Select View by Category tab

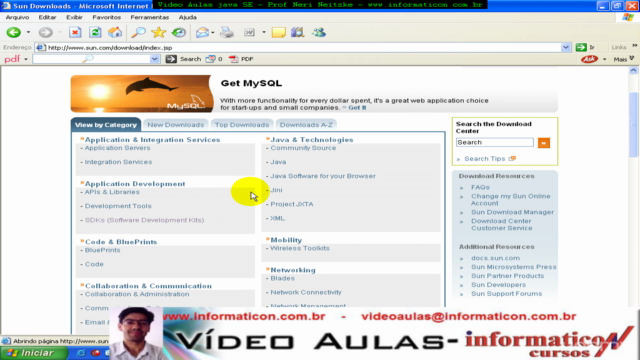pos(106,125)
